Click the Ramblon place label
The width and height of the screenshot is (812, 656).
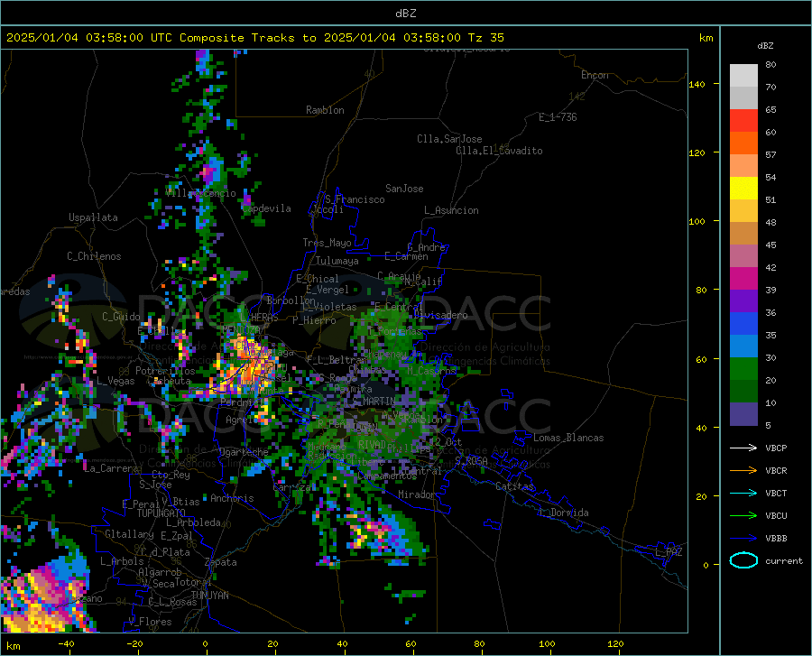tap(325, 110)
